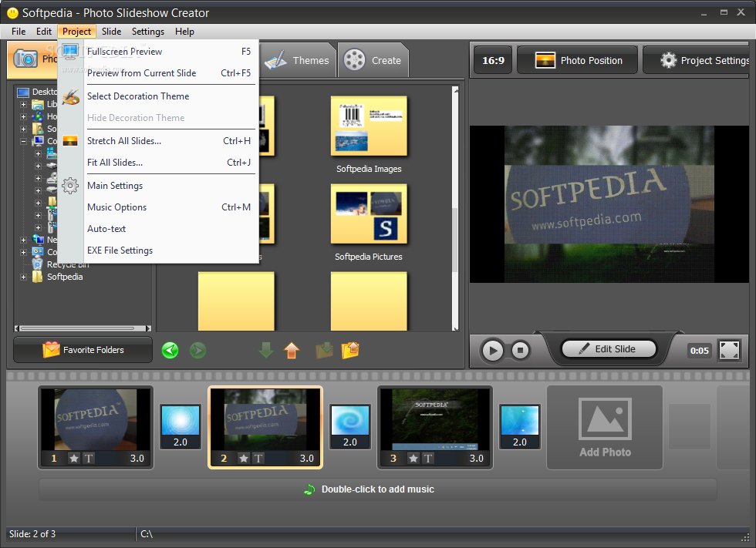
Task: Choose Preview from Current Slide
Action: [x=158, y=73]
